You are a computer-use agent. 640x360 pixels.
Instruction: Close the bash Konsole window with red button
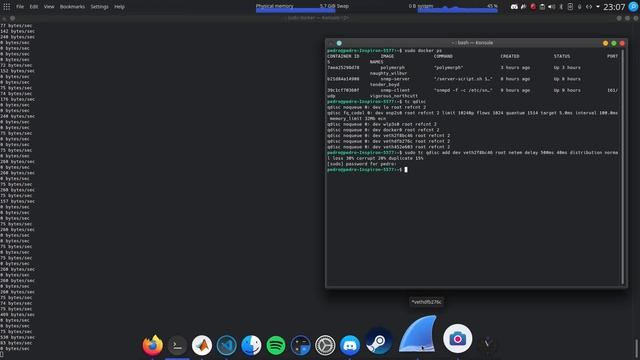click(622, 43)
